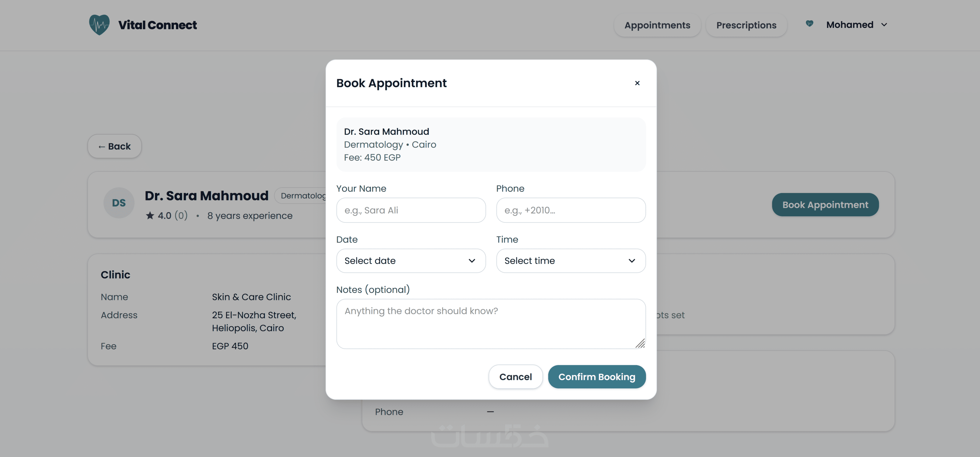
Task: Open the Select time dropdown
Action: coord(571,261)
